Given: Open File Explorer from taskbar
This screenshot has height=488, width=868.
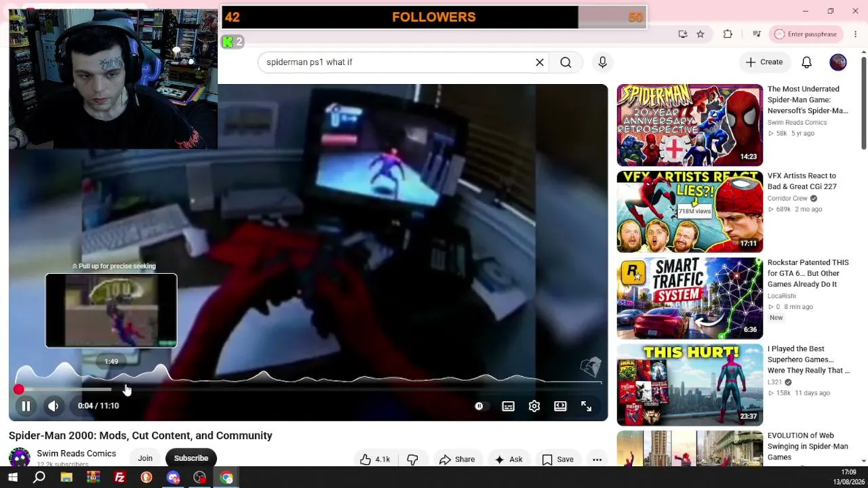Looking at the screenshot, I should click(x=66, y=478).
